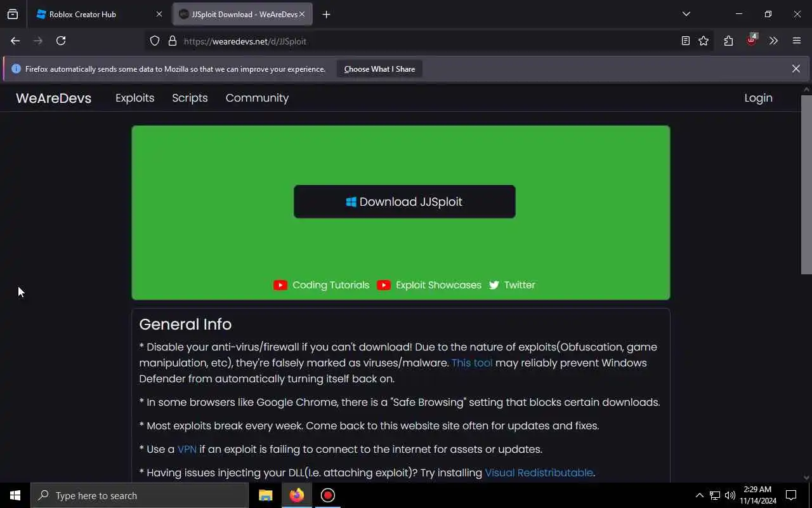Click the VPN hyperlink
Screen dimensions: 812x508
(187, 449)
